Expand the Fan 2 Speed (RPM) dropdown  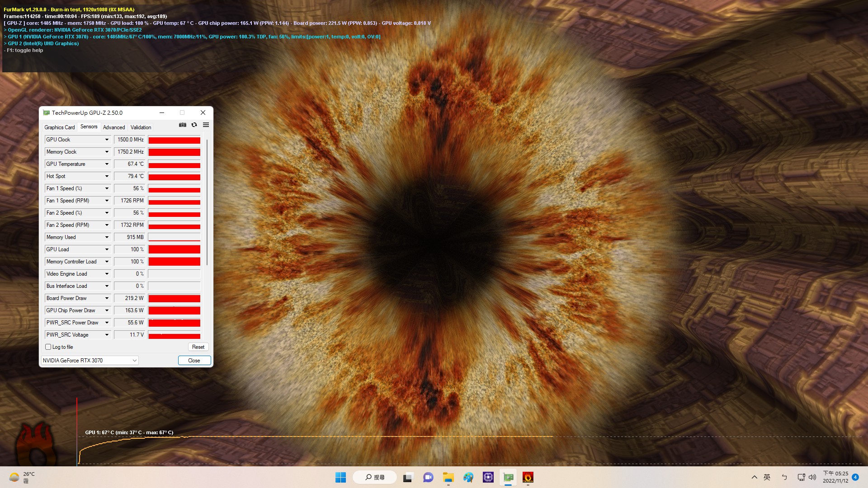coord(107,225)
